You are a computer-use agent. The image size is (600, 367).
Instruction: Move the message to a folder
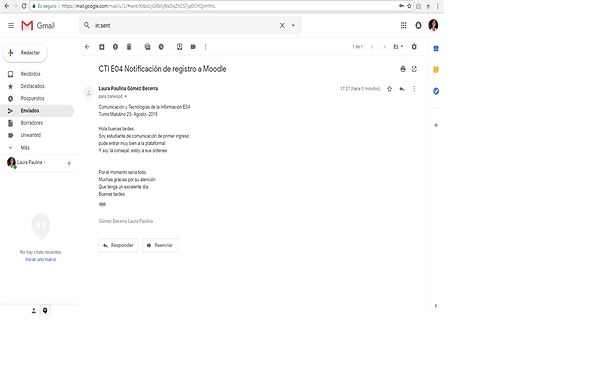(x=179, y=47)
